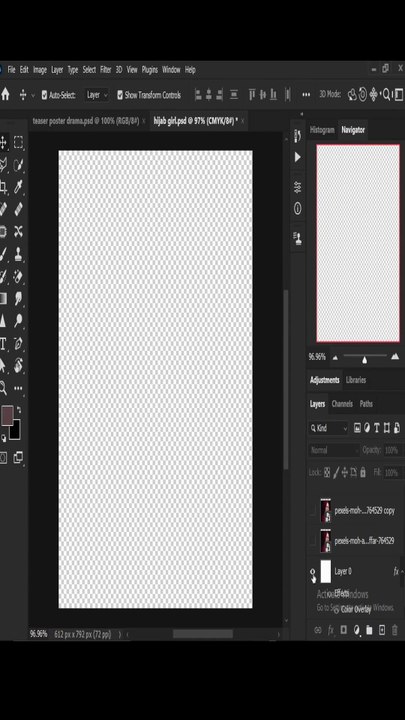This screenshot has height=720, width=405.
Task: Click the Navigator zoom in mountain button
Action: (395, 357)
